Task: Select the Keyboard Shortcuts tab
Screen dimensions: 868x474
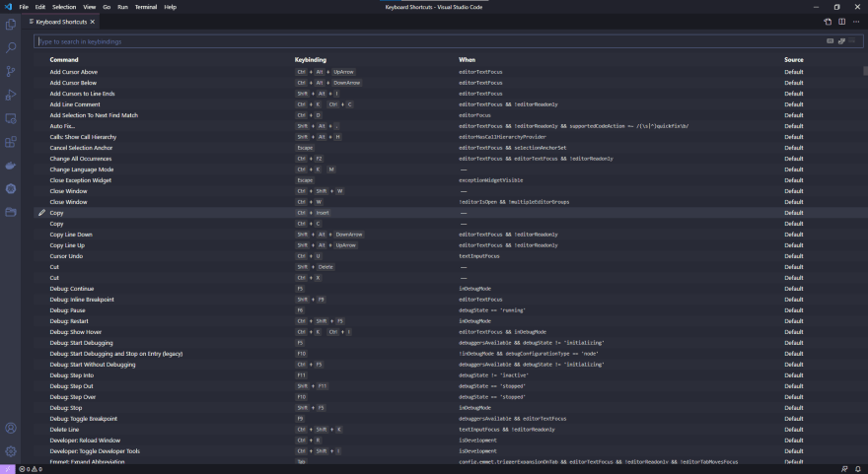Action: 61,22
